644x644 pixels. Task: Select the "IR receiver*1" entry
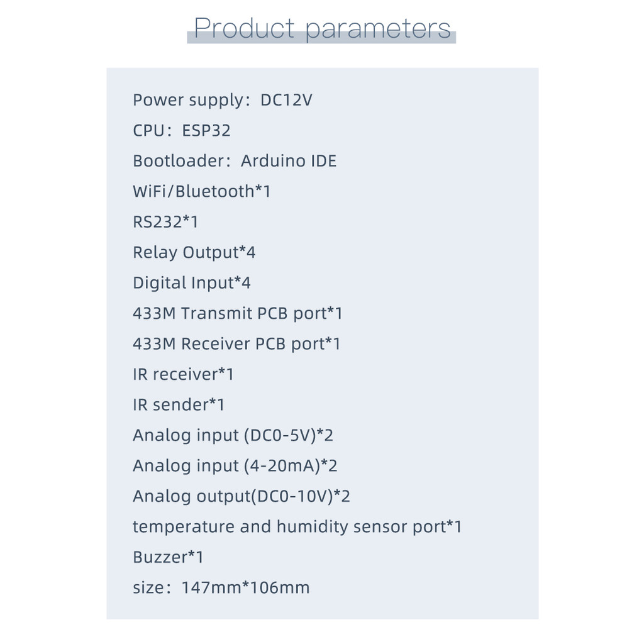tap(183, 374)
